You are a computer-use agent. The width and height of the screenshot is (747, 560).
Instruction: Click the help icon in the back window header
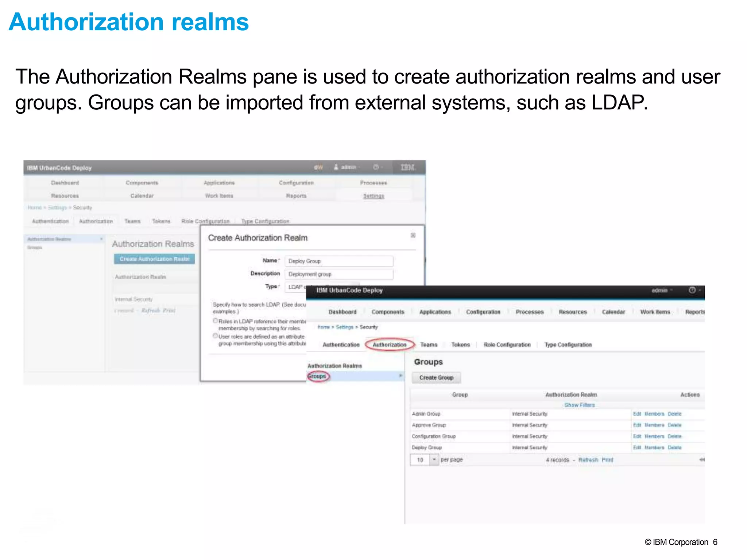376,167
